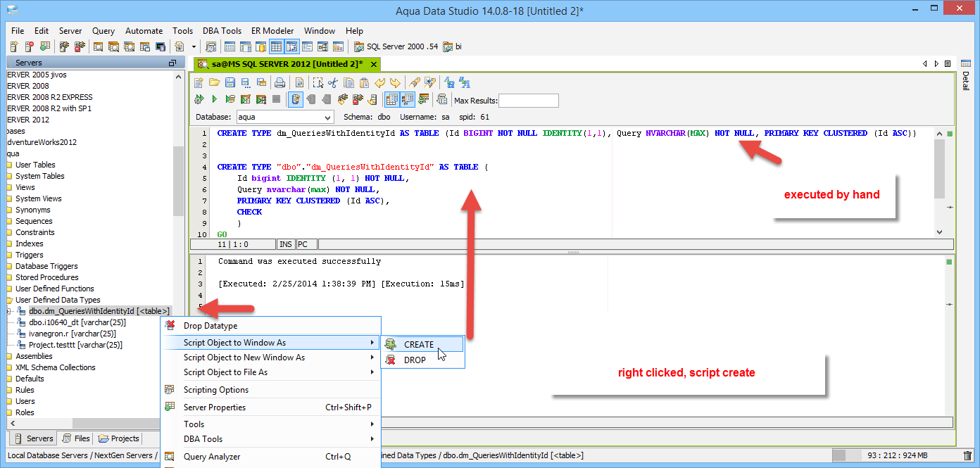This screenshot has width=980, height=468.
Task: Open the Automate menu
Action: (144, 31)
